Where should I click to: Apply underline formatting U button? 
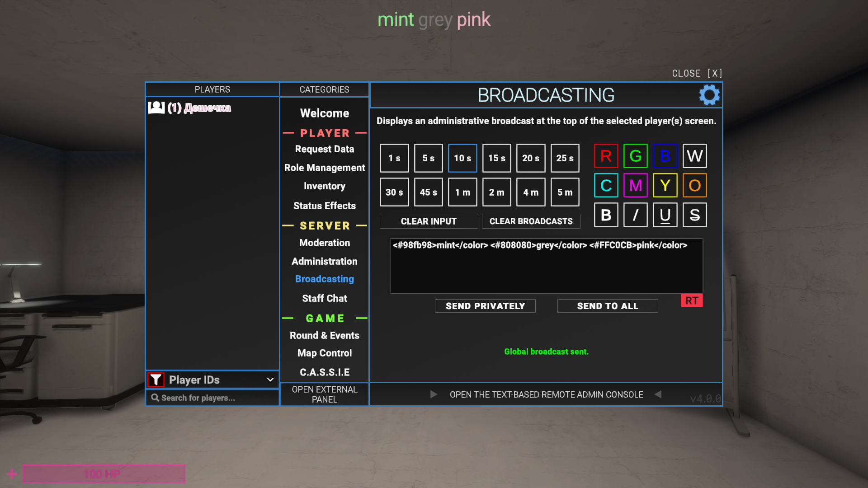tap(665, 215)
